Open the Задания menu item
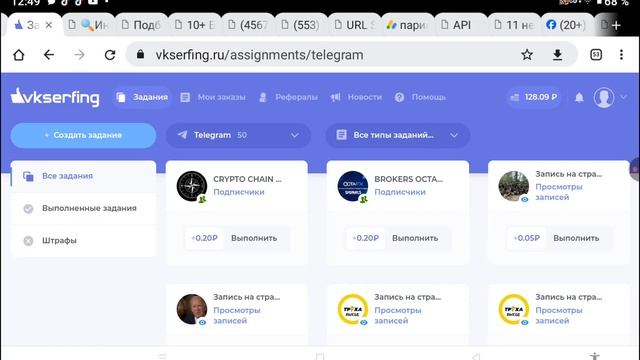 142,97
